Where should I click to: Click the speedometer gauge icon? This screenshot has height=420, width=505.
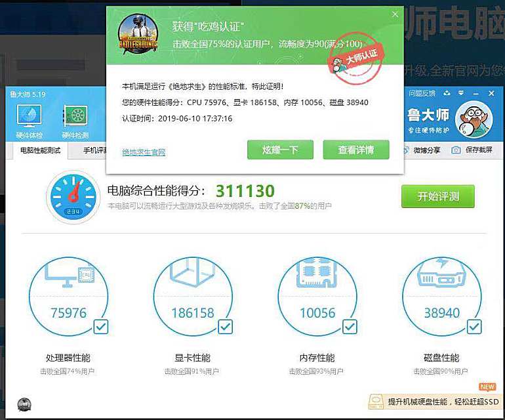tap(73, 196)
